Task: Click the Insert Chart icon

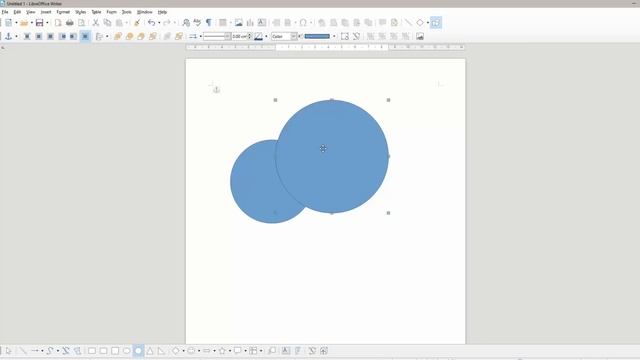Action: pos(250,23)
